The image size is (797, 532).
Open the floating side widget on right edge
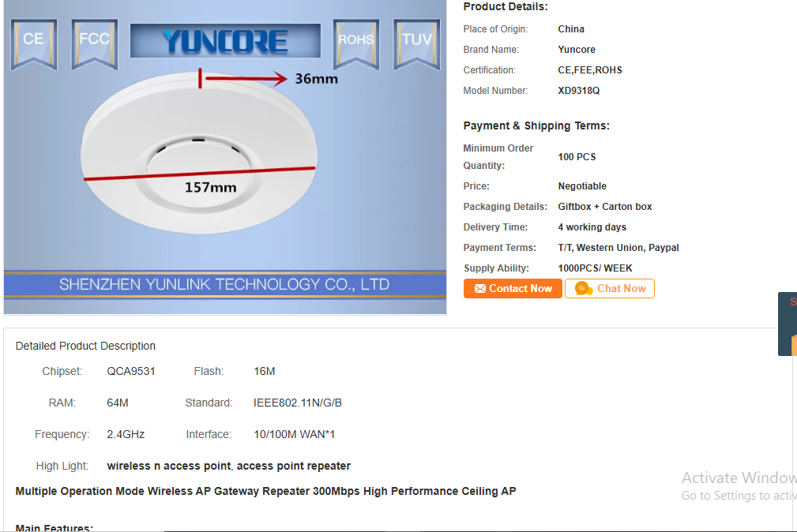[788, 324]
